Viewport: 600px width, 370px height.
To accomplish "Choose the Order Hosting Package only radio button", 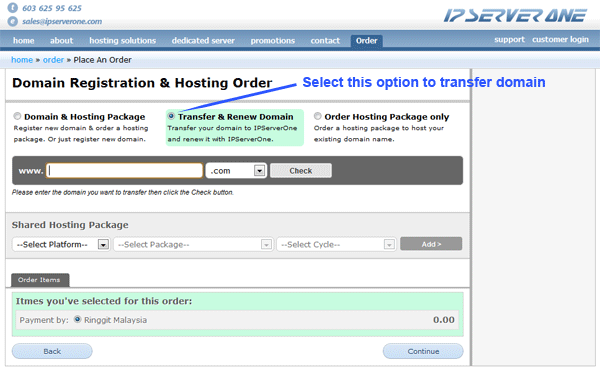I will coord(318,116).
